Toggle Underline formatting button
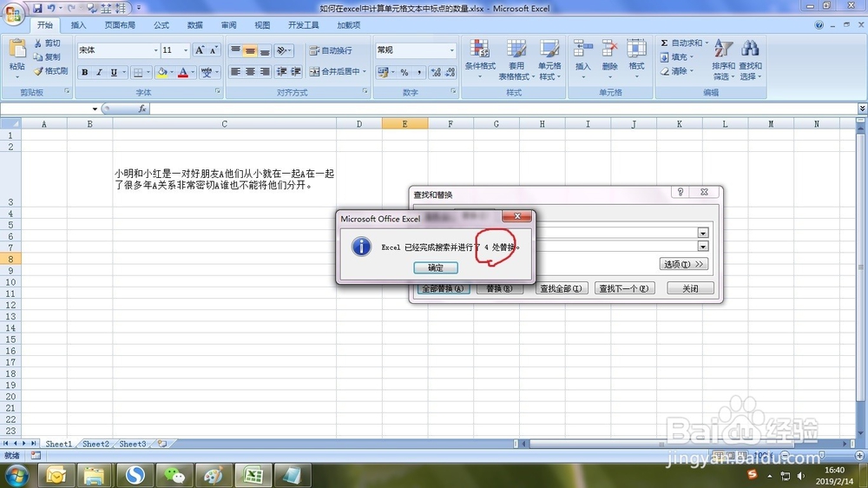The image size is (868, 488). pos(114,72)
